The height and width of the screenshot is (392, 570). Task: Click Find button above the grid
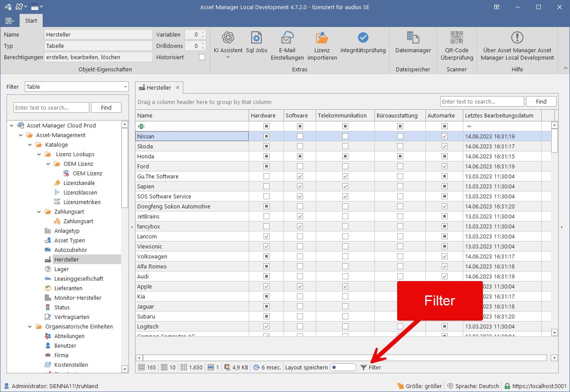(541, 101)
